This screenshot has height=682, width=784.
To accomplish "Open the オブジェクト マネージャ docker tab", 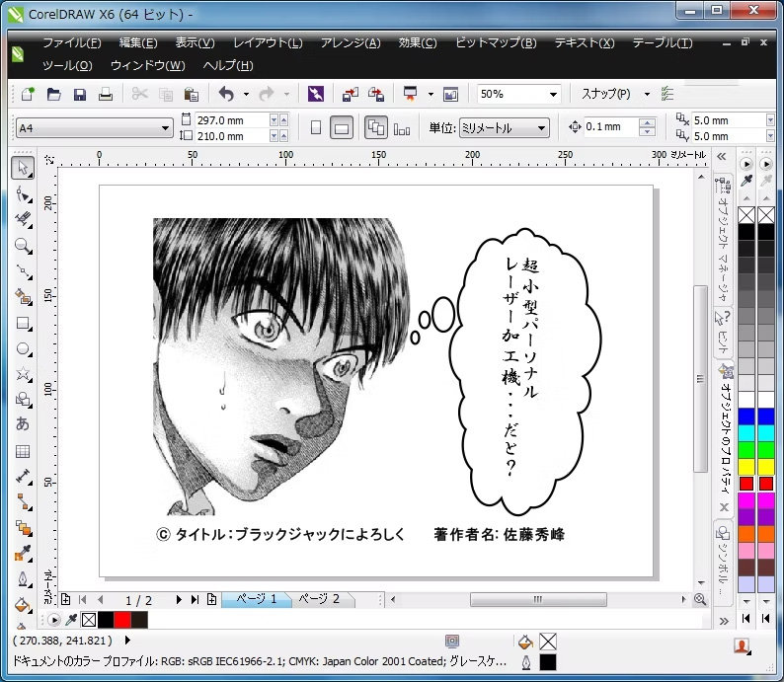I will pos(724,241).
